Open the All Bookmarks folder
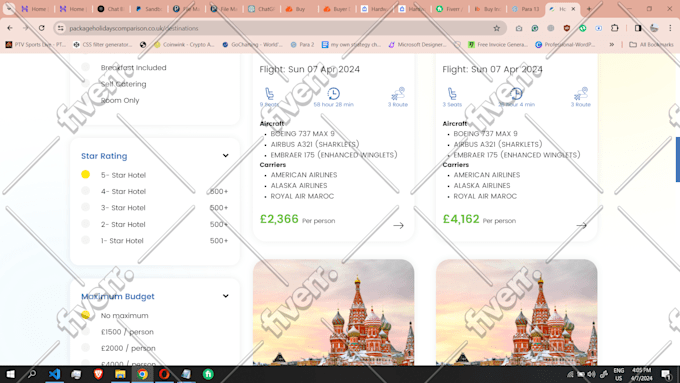This screenshot has width=680, height=383. [651, 44]
